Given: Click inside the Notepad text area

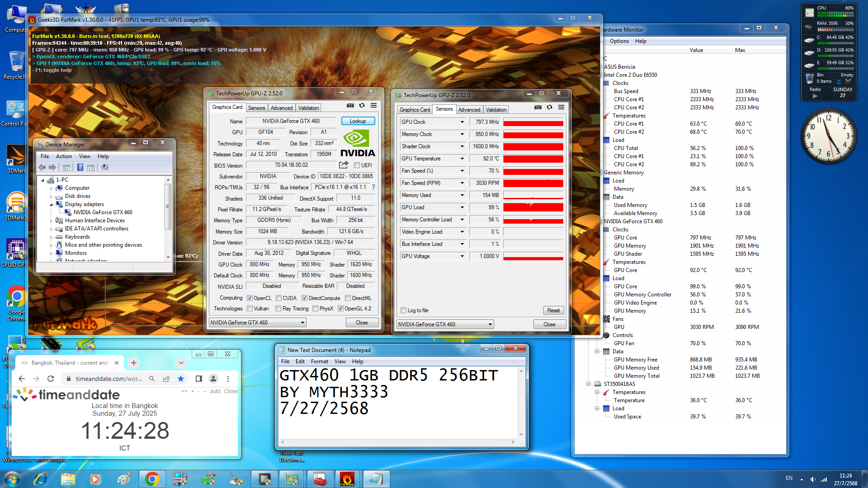Looking at the screenshot, I should coord(398,402).
